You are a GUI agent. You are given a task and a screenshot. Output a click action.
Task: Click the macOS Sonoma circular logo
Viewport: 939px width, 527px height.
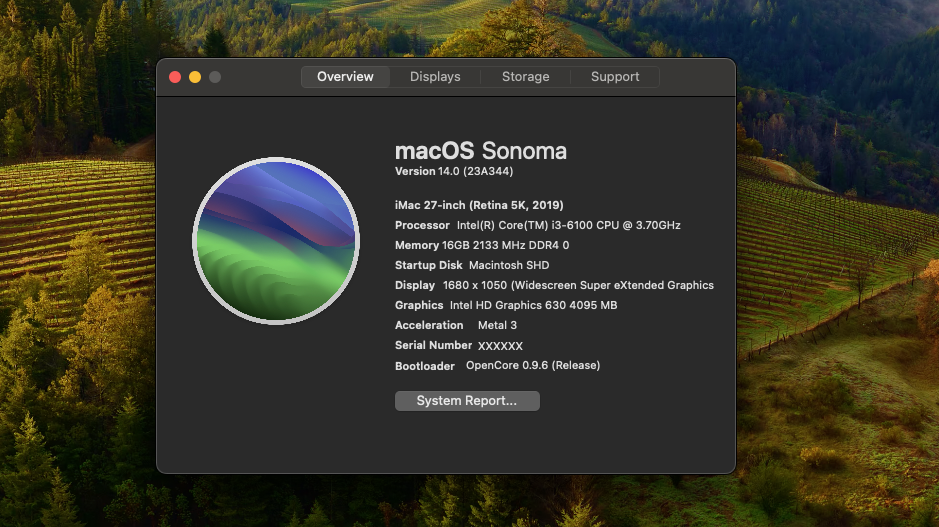275,241
